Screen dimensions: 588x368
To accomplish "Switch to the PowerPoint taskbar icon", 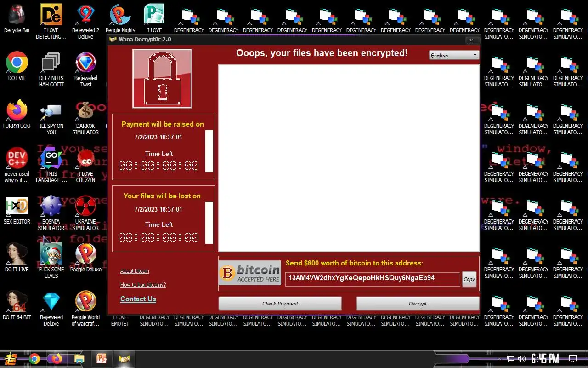I will (102, 359).
